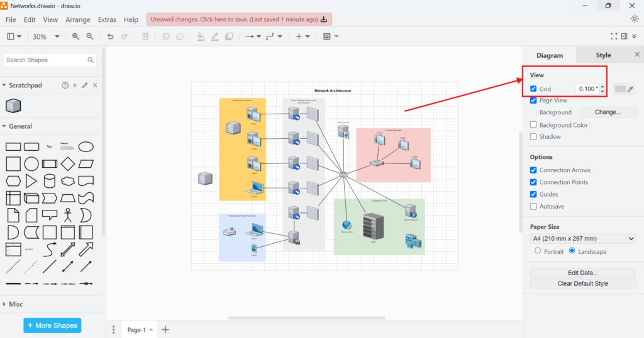Viewport: 644px width, 338px height.
Task: Add a new page with plus icon
Action: [x=165, y=330]
